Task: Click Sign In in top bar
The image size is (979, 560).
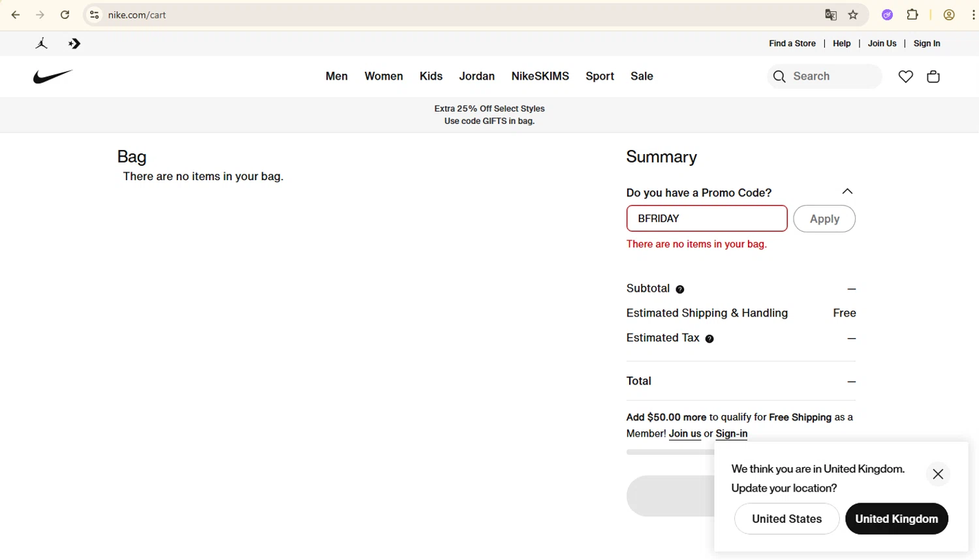Action: point(927,44)
